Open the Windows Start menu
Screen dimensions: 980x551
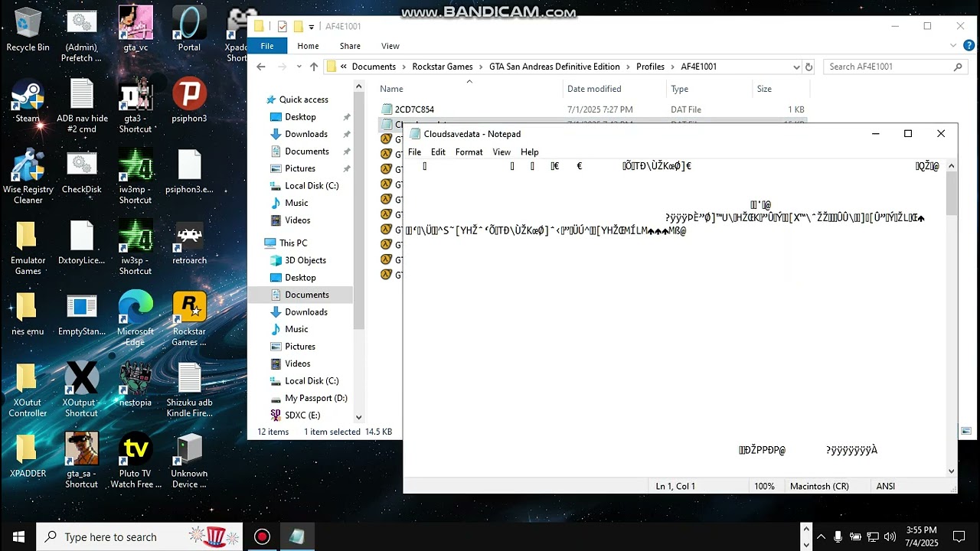pyautogui.click(x=18, y=536)
